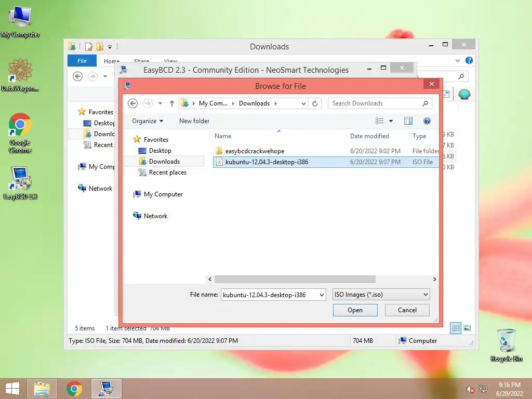
Task: Go up one folder level in Browse dialog
Action: coord(171,103)
